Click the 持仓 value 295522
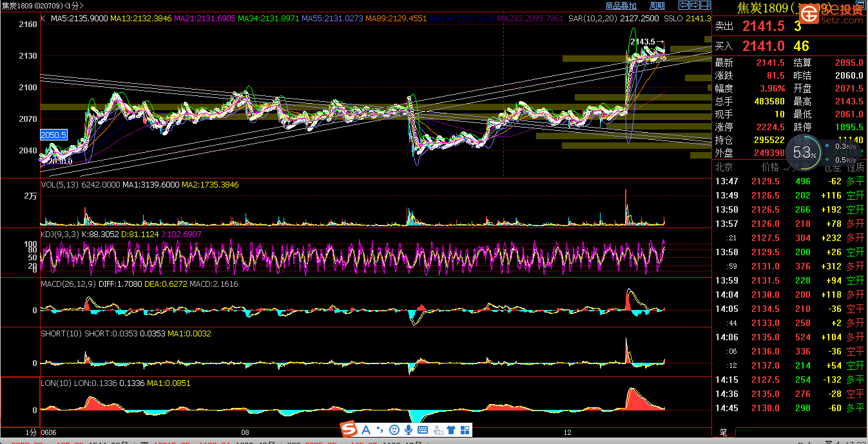 tap(769, 140)
